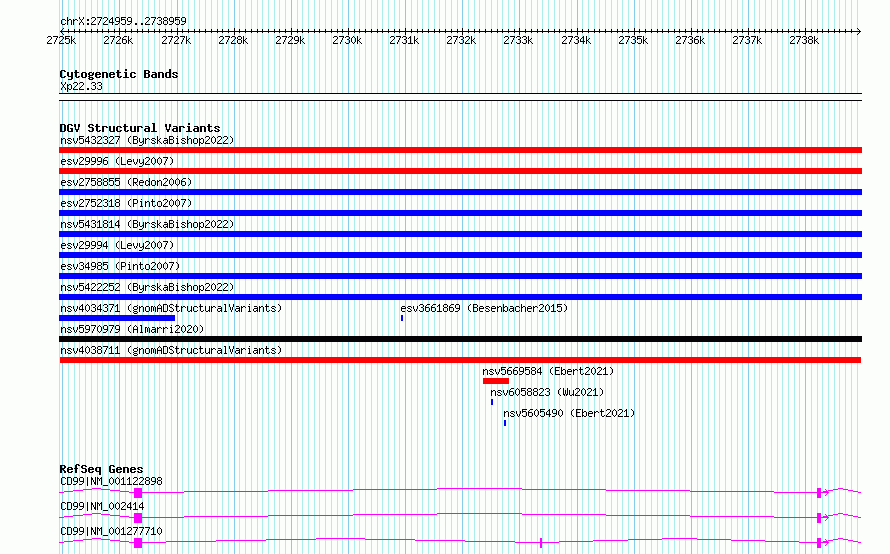Open the esv3661869 (Besenbacher2015) label

tap(484, 308)
